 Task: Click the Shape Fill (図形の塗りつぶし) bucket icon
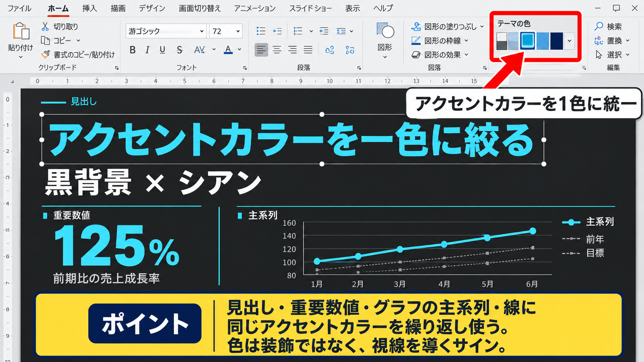[x=416, y=27]
